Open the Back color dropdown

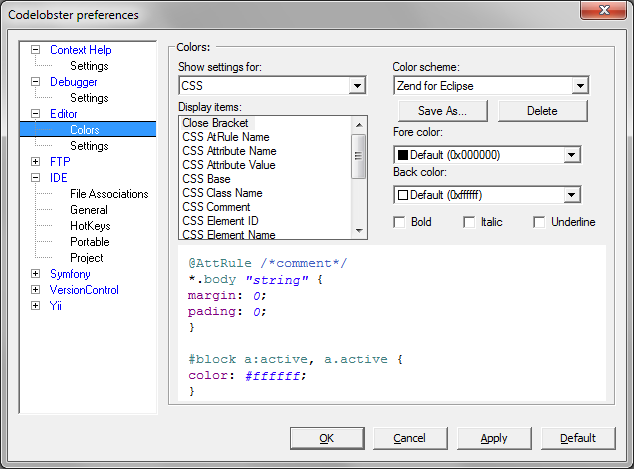click(571, 195)
